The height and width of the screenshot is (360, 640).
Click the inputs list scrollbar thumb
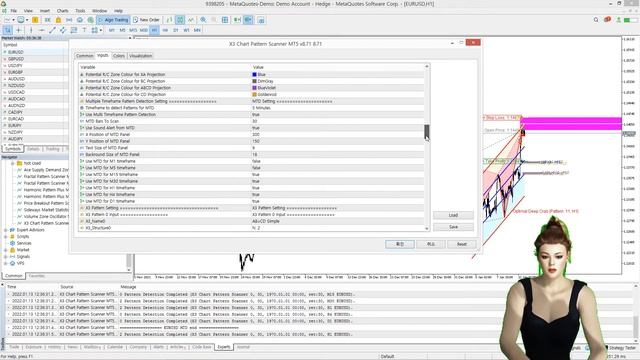point(427,132)
